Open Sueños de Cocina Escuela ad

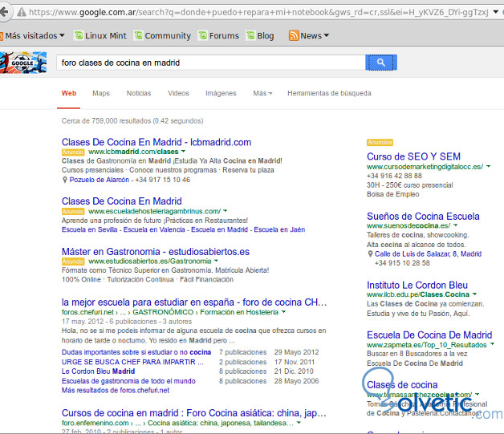423,216
